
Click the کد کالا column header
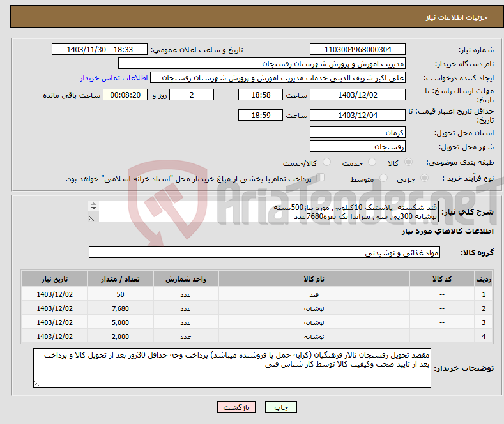click(x=442, y=279)
